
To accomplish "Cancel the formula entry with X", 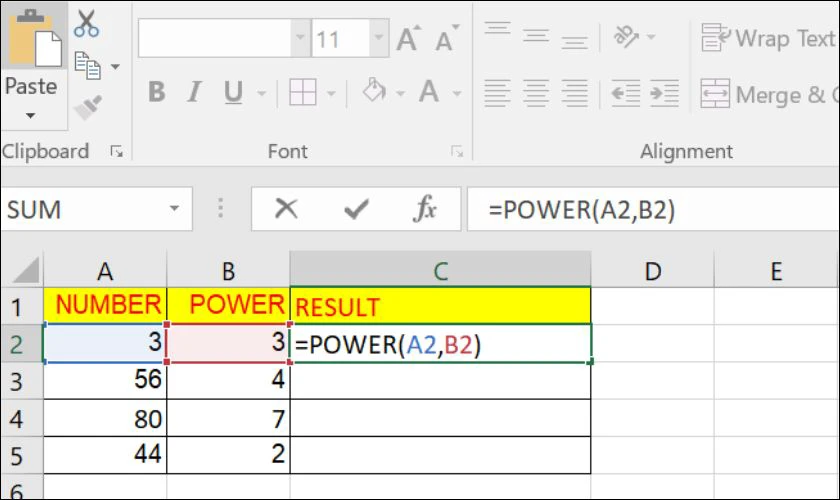I will pos(286,208).
